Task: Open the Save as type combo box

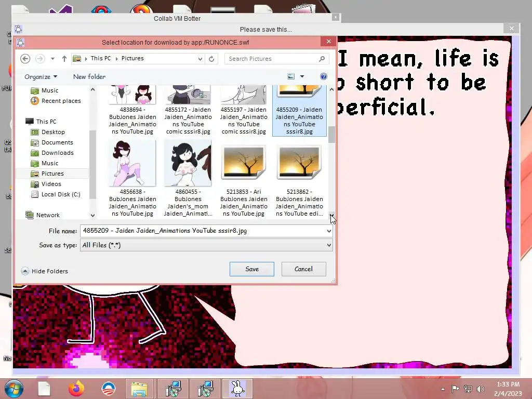Action: [x=206, y=245]
